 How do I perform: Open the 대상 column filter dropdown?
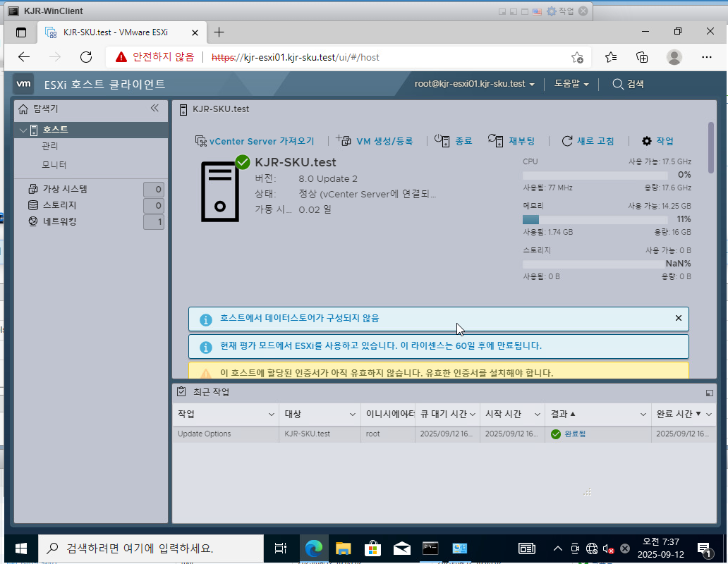(353, 415)
